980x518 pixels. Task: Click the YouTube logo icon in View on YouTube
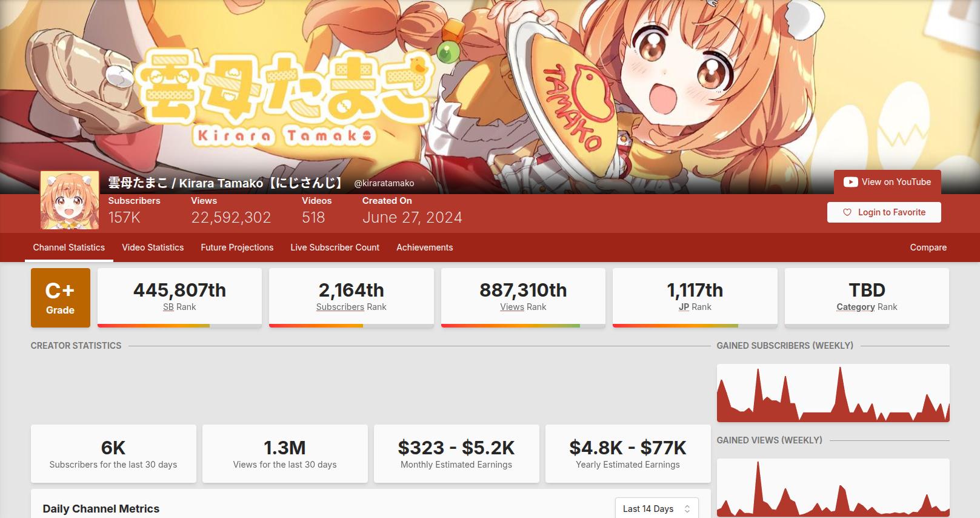tap(850, 182)
